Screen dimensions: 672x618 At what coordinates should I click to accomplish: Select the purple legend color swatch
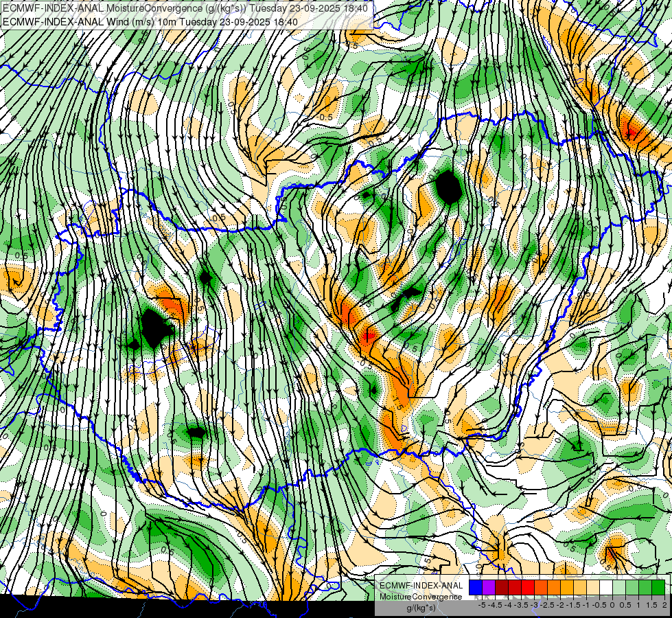[489, 587]
